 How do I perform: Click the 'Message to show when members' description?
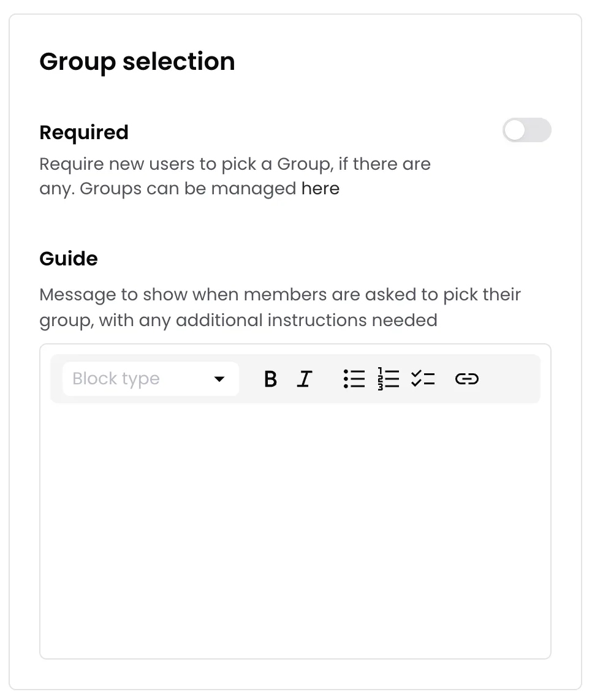(x=280, y=308)
